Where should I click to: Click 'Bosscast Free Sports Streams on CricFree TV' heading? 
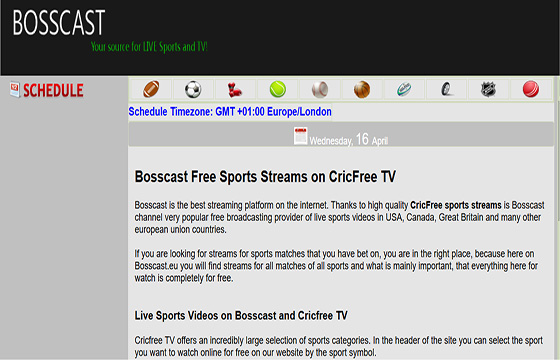click(265, 177)
